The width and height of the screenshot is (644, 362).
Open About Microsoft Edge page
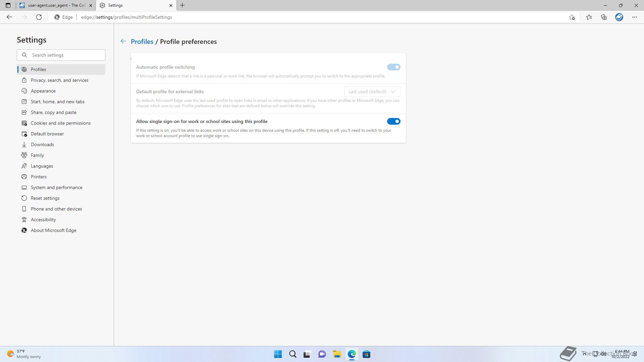coord(61,230)
